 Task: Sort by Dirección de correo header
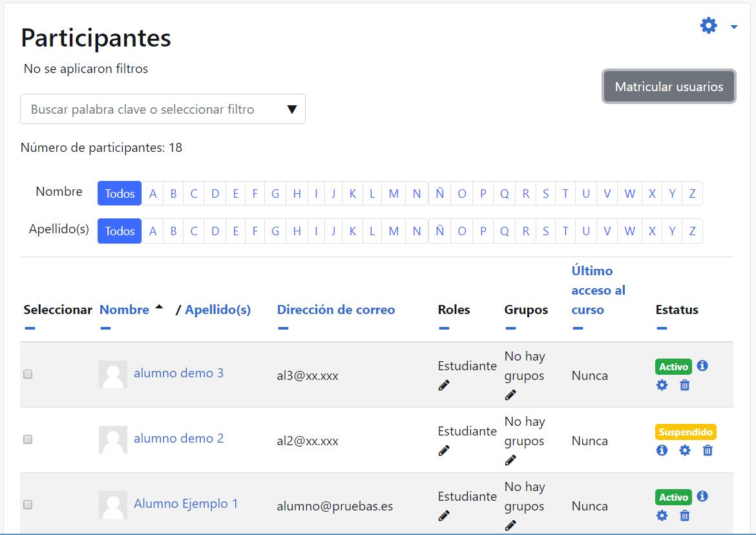coord(336,309)
